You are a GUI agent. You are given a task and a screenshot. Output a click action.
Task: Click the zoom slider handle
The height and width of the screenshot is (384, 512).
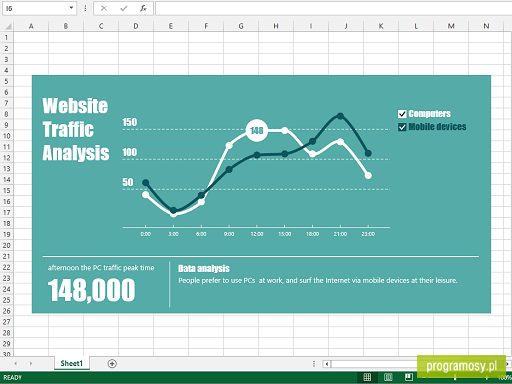pyautogui.click(x=455, y=377)
